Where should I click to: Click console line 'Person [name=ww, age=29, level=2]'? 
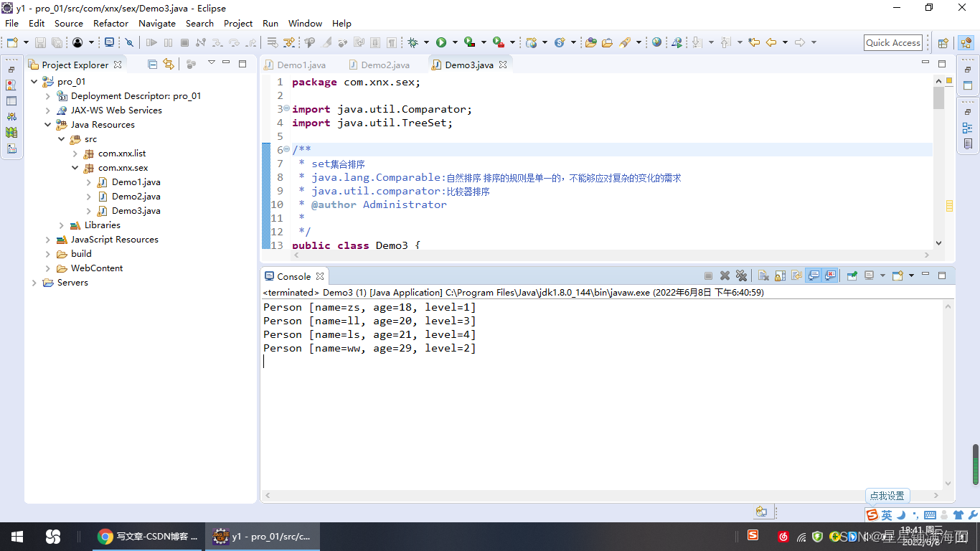(x=369, y=349)
